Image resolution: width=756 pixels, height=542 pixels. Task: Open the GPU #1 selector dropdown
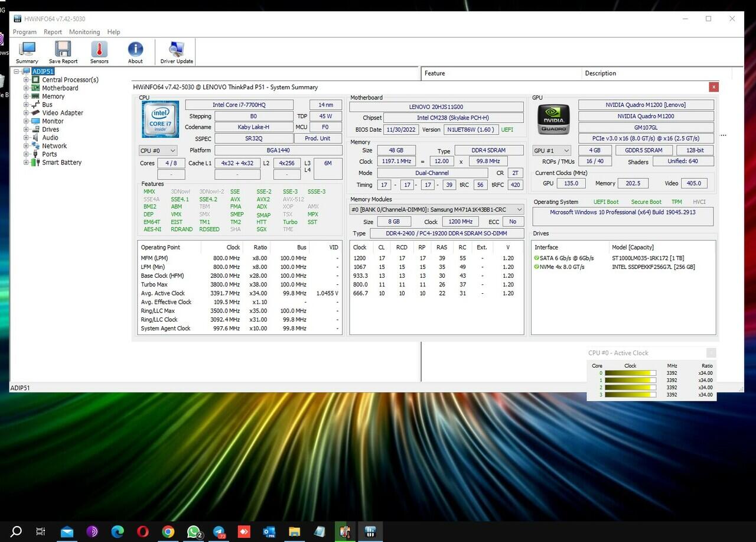(x=552, y=151)
